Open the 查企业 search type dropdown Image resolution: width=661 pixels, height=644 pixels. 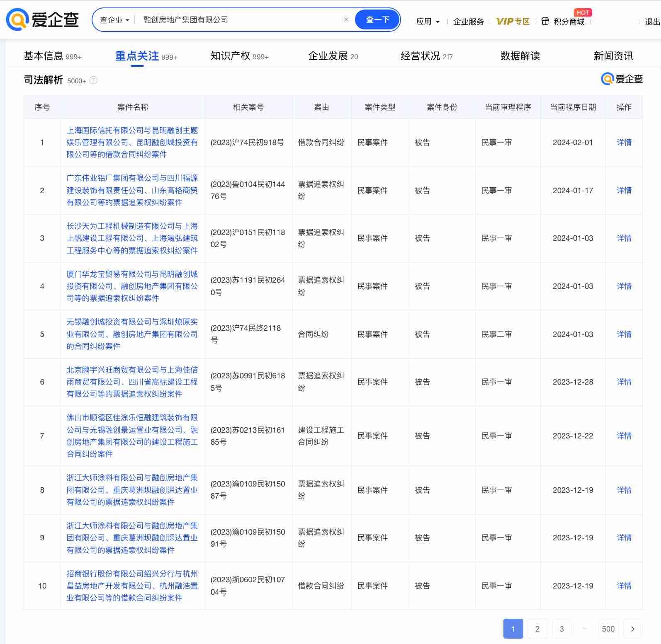[114, 20]
